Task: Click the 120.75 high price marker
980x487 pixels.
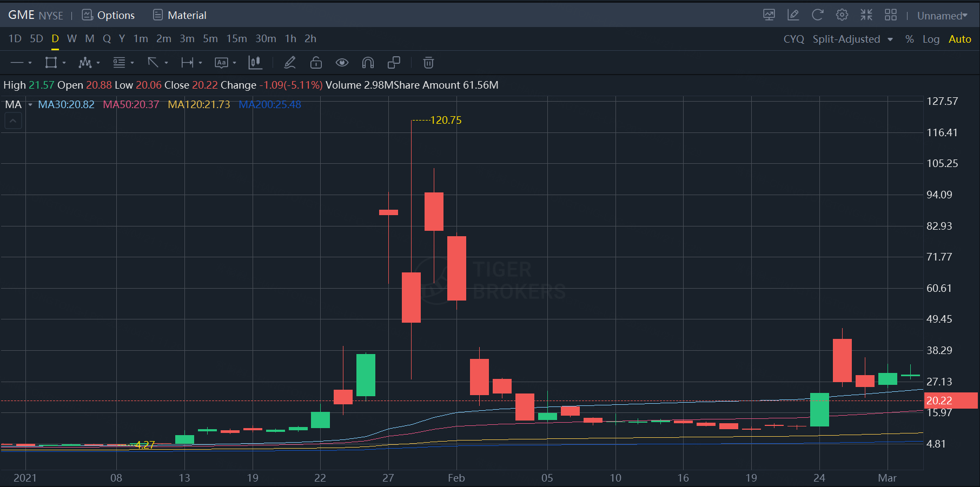Action: tap(446, 120)
